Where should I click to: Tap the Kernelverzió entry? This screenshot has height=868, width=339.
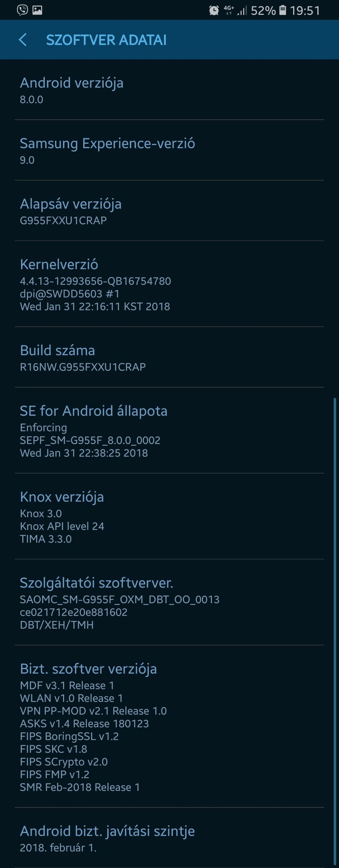click(169, 284)
